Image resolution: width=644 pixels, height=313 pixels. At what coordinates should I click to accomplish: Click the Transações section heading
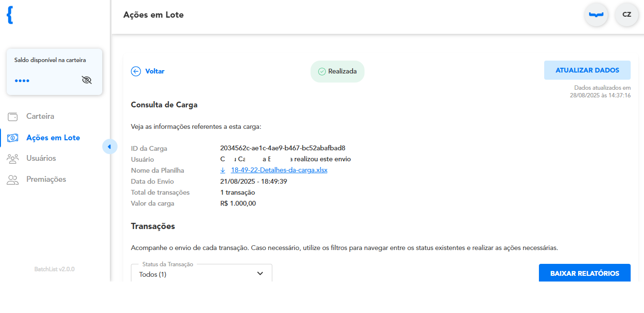(153, 226)
